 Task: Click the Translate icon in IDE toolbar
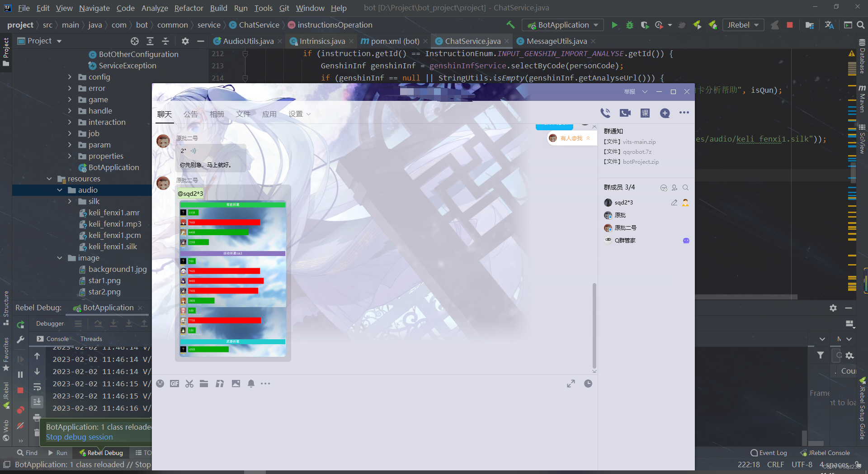click(829, 25)
